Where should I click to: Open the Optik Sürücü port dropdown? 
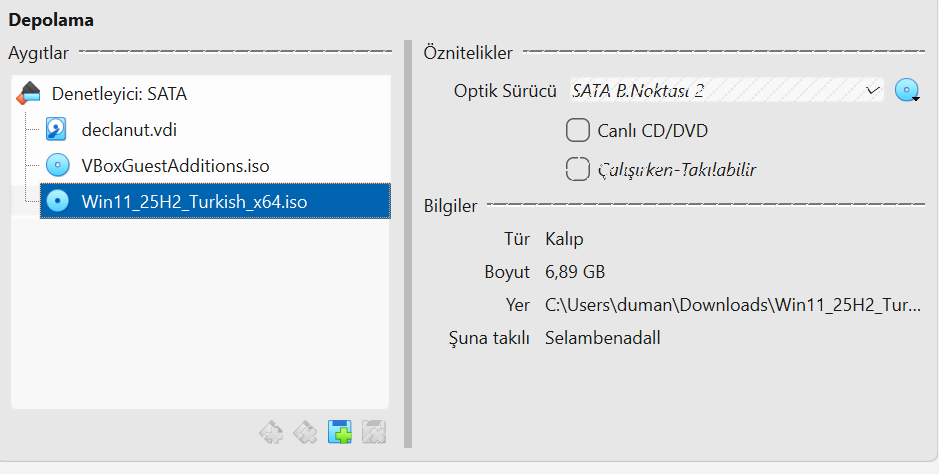coord(726,91)
